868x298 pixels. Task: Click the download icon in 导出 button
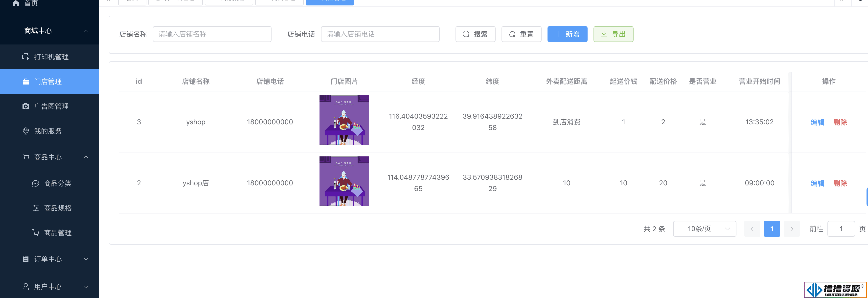(604, 34)
